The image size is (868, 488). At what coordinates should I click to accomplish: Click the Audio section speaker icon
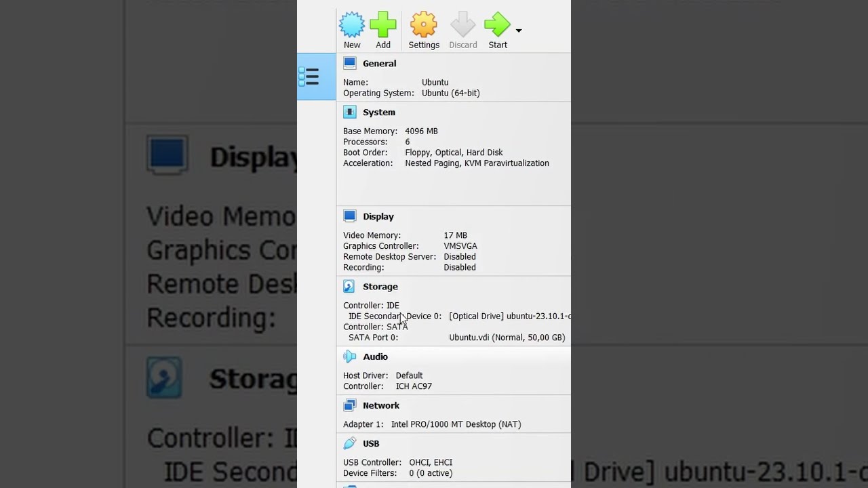coord(350,357)
